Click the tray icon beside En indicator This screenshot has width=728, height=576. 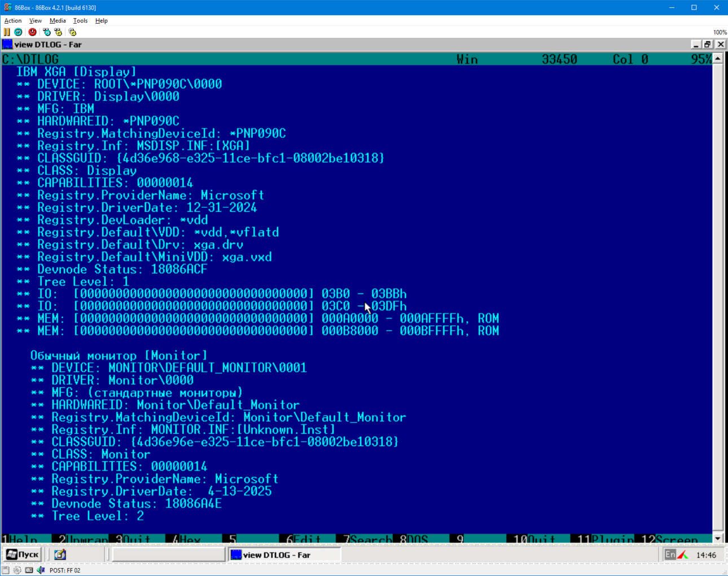(683, 555)
